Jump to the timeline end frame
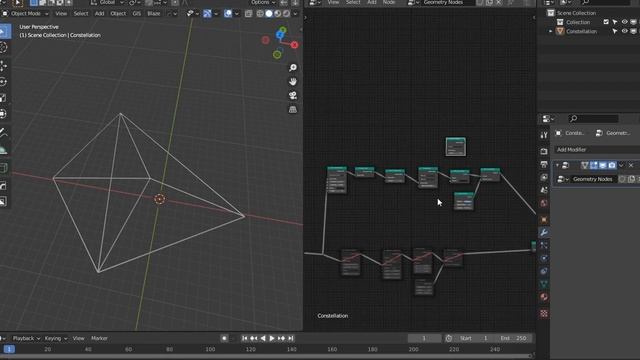 [291, 338]
